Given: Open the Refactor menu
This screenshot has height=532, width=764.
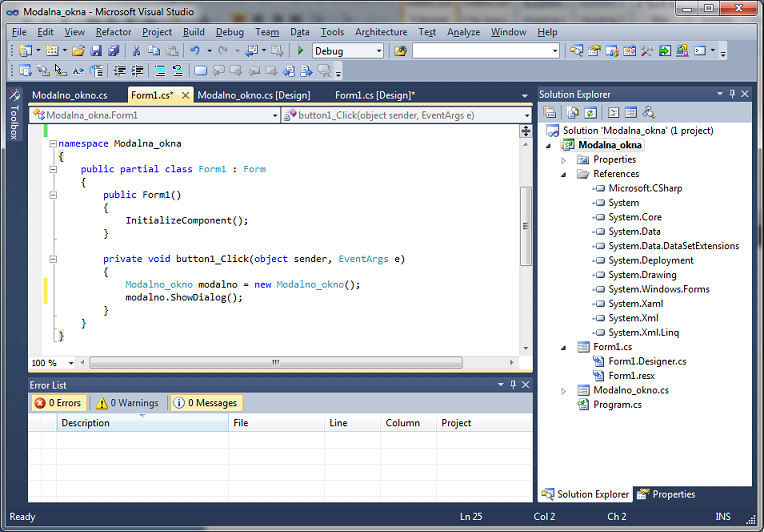Looking at the screenshot, I should [113, 32].
